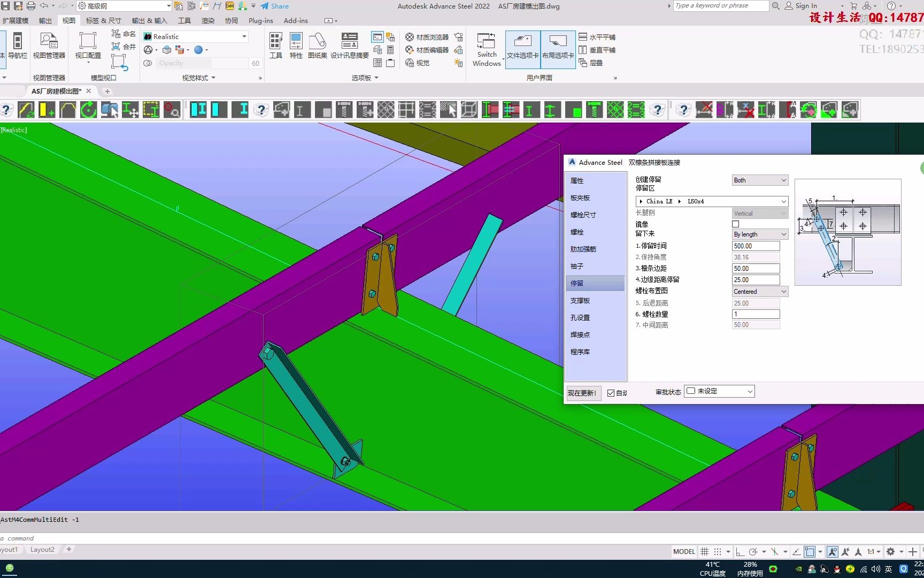Toggle ortho mode in status bar

click(740, 551)
